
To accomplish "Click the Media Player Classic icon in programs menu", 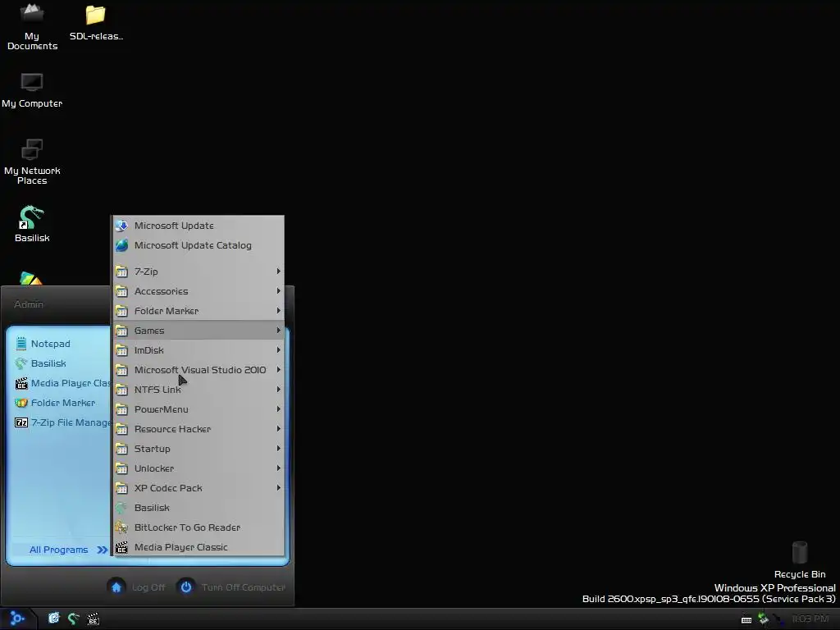I will [121, 547].
